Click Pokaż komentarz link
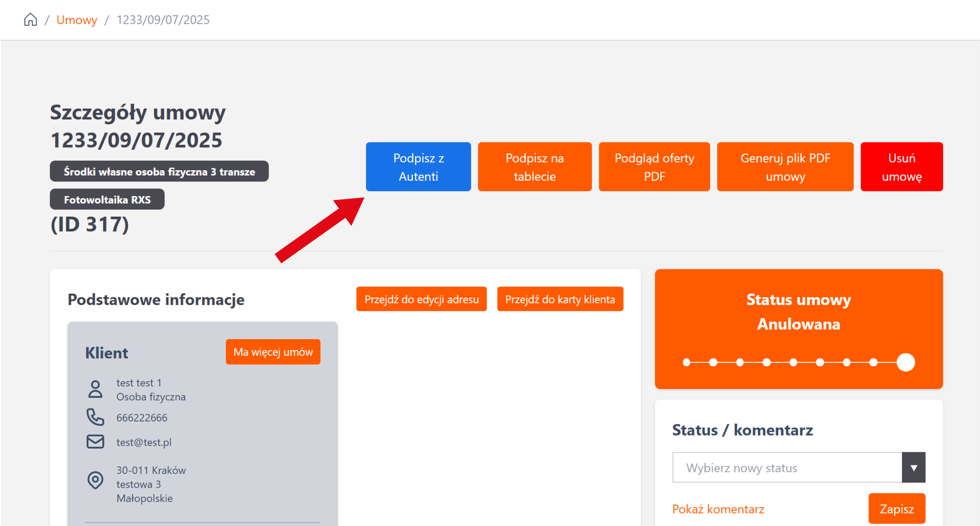This screenshot has width=980, height=526. coord(718,509)
